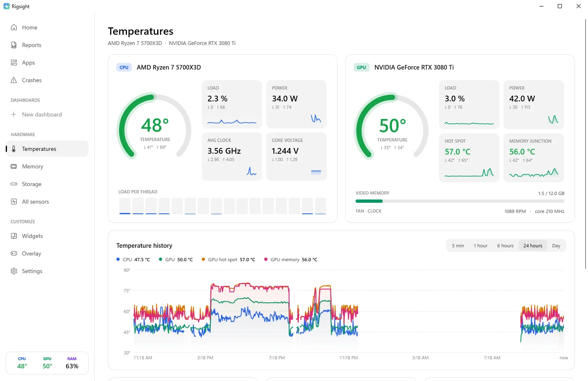The image size is (588, 381).
Task: Click the temperature history chart area
Action: point(348,312)
